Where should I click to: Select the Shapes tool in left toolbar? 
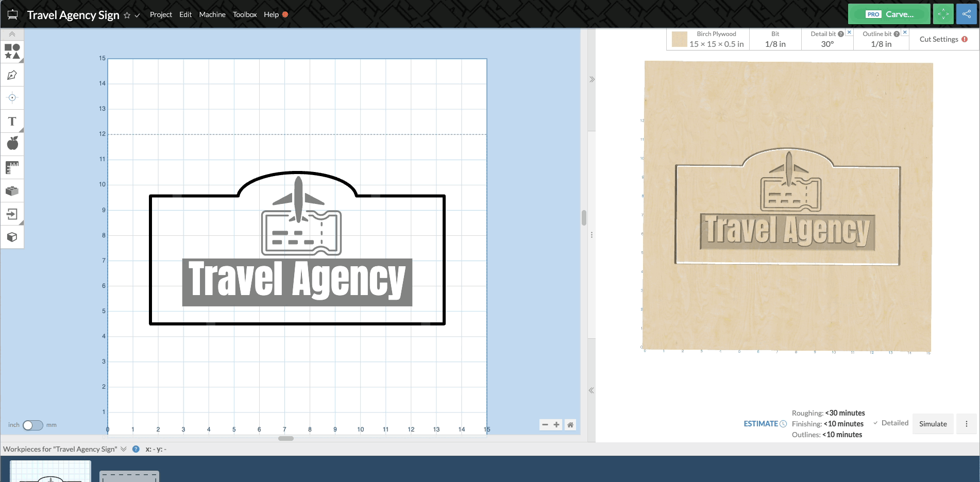coord(12,51)
